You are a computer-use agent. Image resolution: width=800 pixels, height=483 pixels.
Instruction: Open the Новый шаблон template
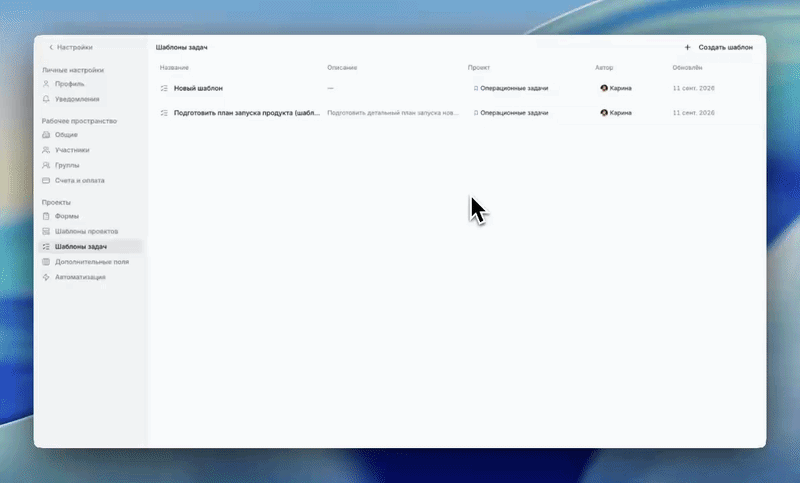coord(198,88)
